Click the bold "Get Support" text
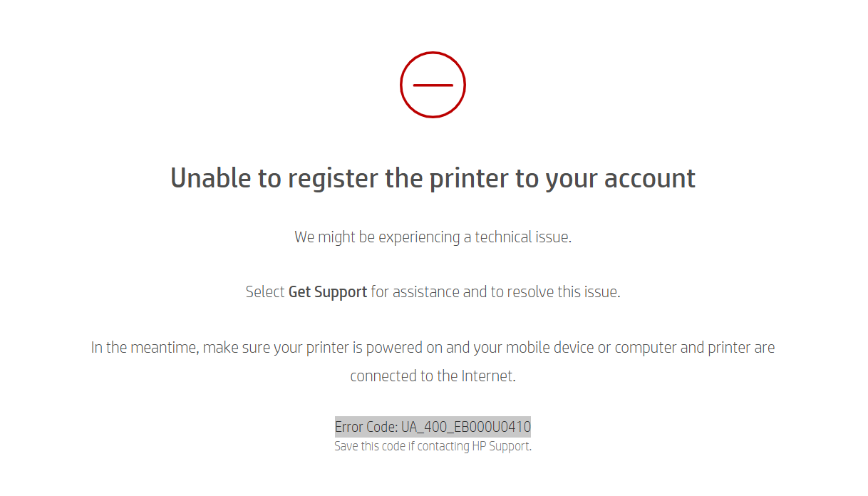The height and width of the screenshot is (496, 868). [x=328, y=292]
